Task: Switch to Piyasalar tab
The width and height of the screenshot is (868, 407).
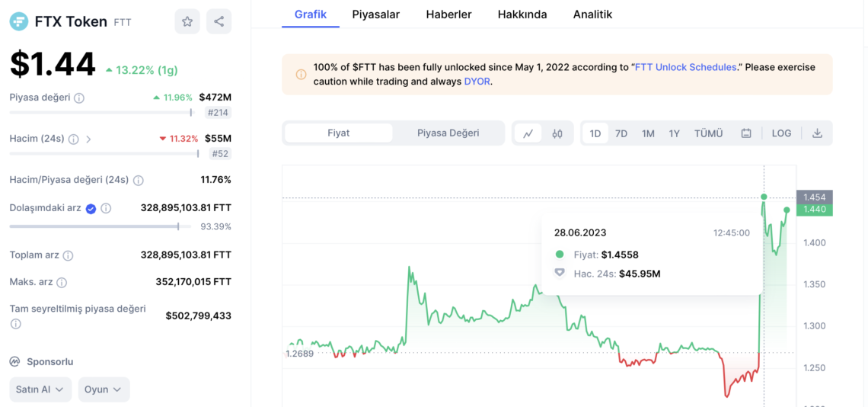Action: tap(376, 14)
